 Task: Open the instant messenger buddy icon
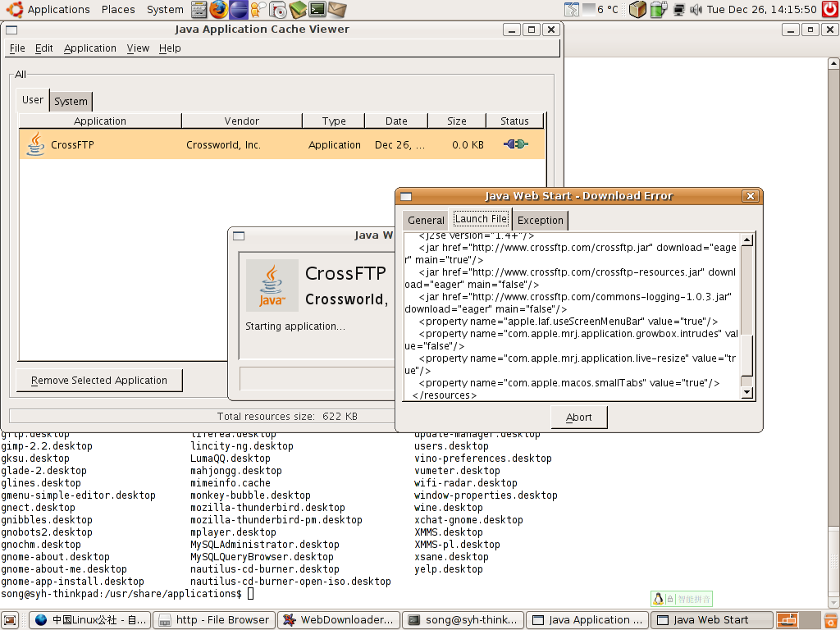(x=258, y=9)
